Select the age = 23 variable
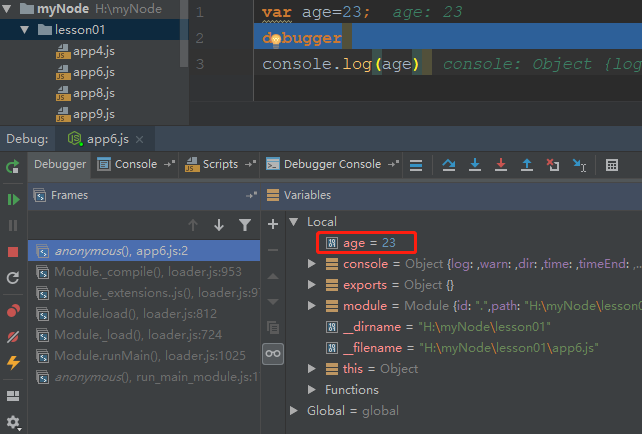The image size is (642, 434). pyautogui.click(x=366, y=243)
